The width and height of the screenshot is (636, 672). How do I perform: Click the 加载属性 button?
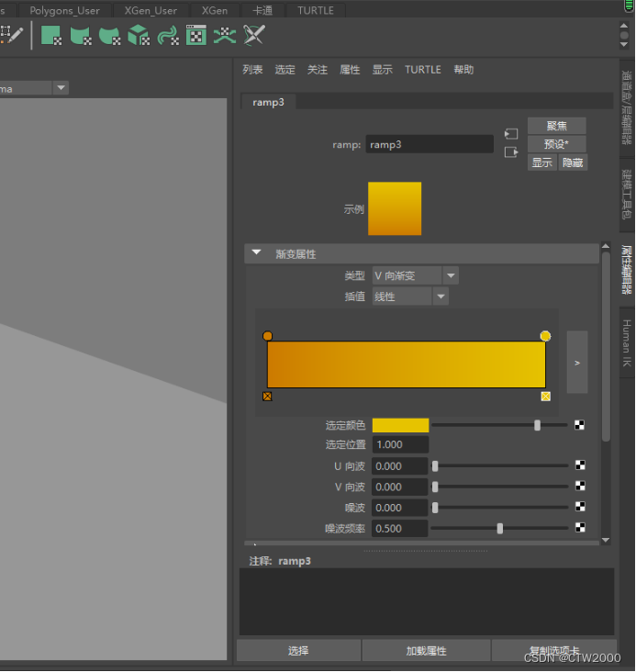point(427,651)
